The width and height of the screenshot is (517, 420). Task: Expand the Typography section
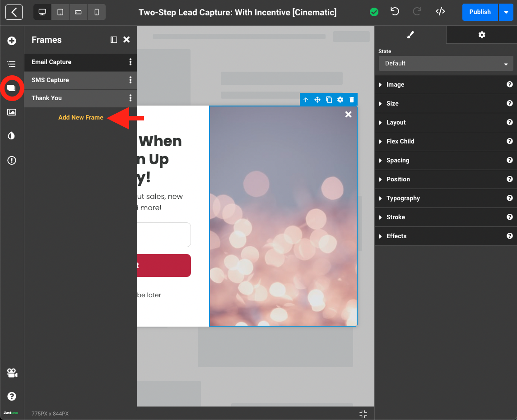(x=403, y=198)
